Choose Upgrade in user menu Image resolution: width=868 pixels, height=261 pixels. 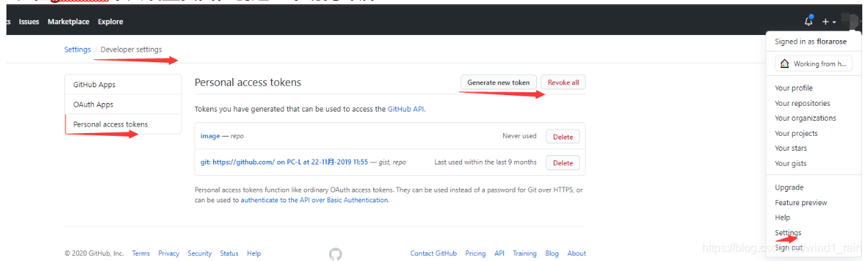click(789, 187)
